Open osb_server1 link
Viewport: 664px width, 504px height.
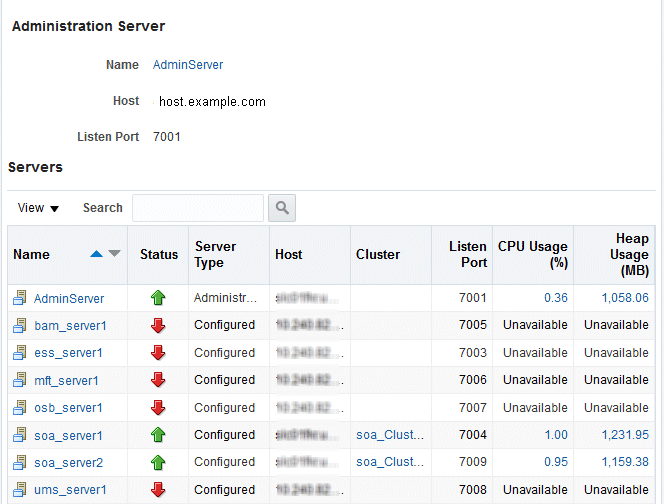click(x=68, y=408)
